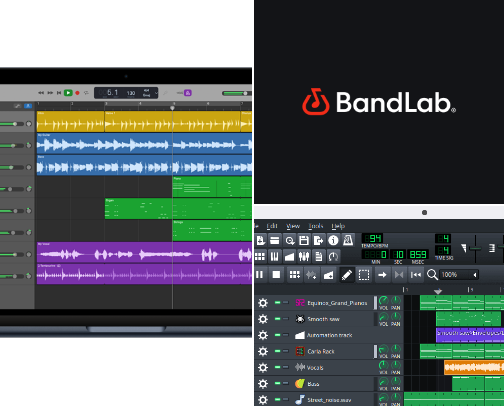Toggle GarageBand purple metronome button
Viewport: 504px width, 406px height.
[x=188, y=93]
